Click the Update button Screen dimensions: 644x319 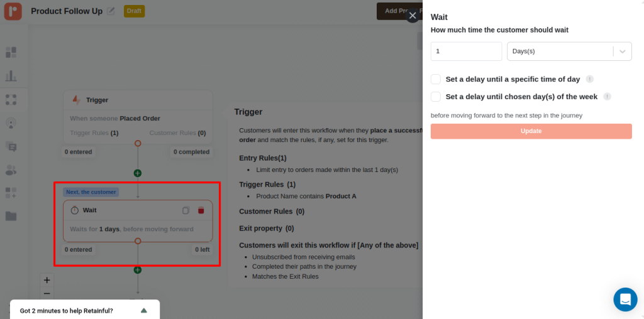(531, 131)
